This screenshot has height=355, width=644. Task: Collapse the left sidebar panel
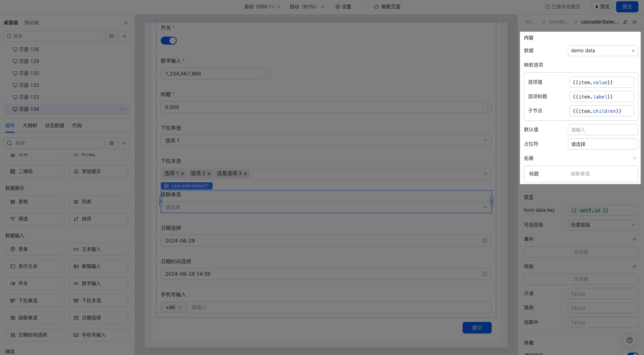click(126, 23)
